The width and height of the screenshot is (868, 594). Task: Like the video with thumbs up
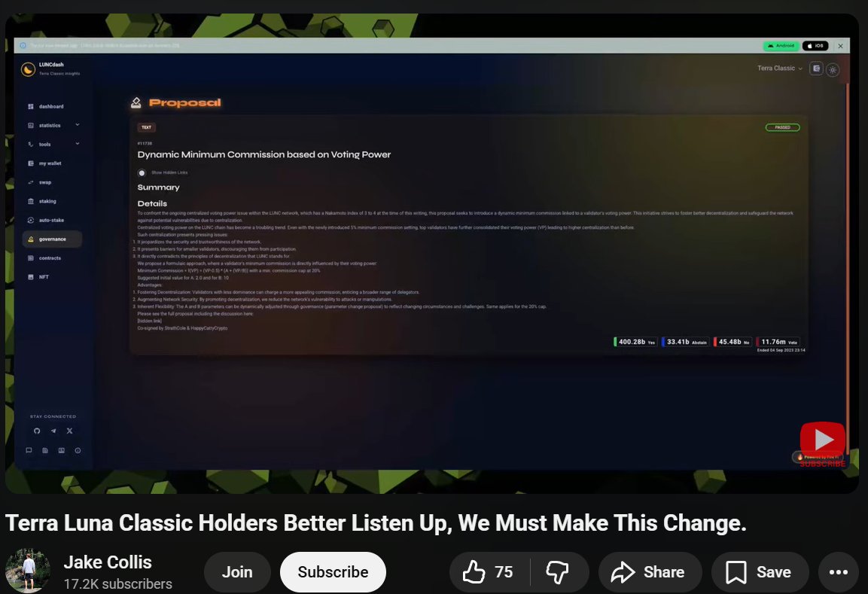click(489, 572)
